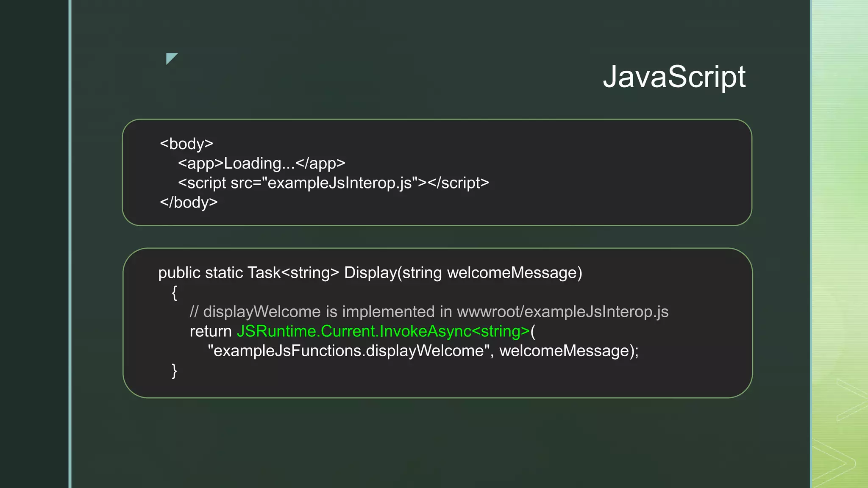Click empty area inside the lower C# code box
This screenshot has width=868, height=488.
466,377
